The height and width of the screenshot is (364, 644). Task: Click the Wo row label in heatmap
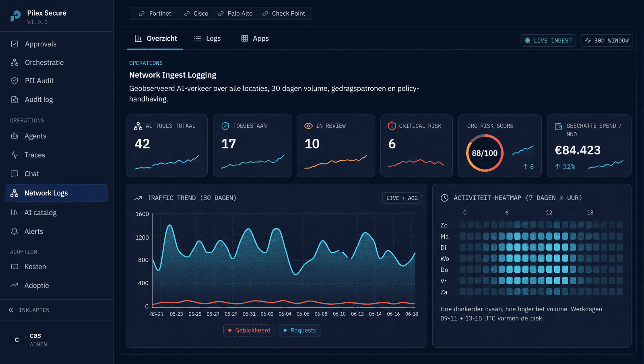pos(445,259)
